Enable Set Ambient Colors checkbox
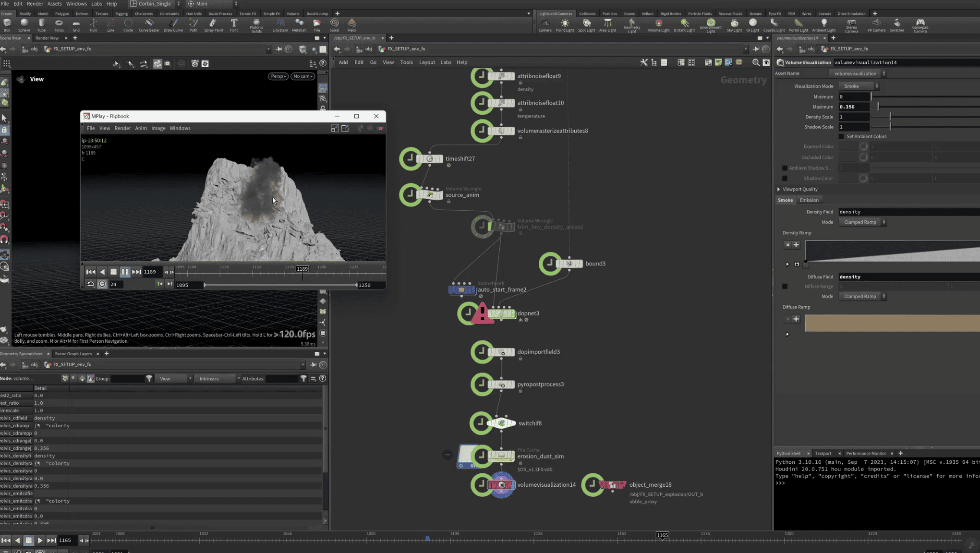Viewport: 980px width, 553px height. tap(841, 136)
